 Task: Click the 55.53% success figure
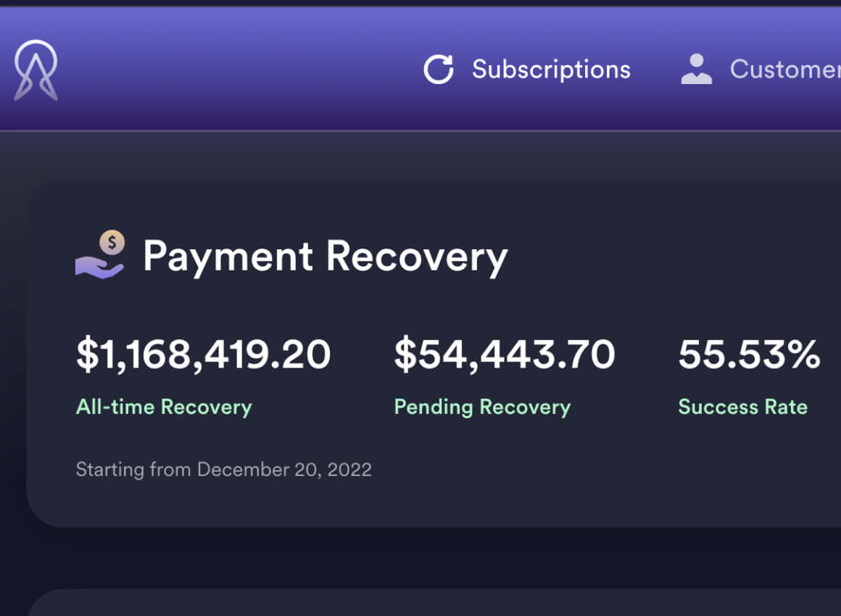tap(749, 354)
